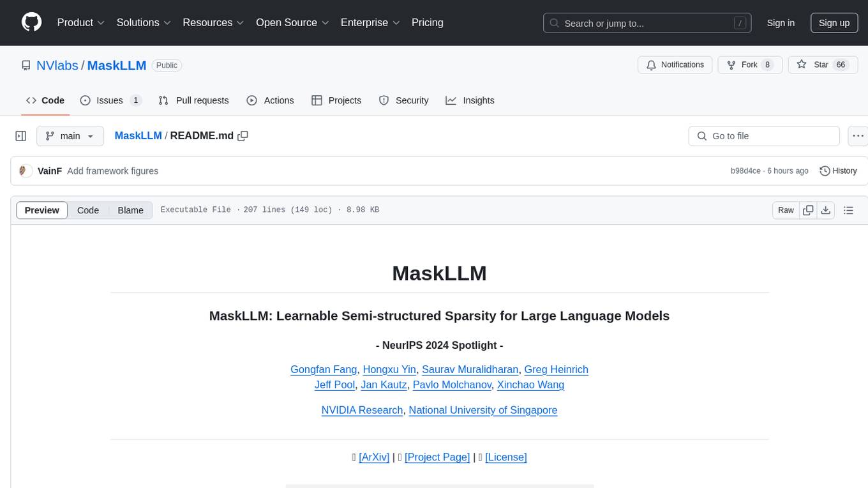
Task: Switch to the Projects tab
Action: (x=336, y=100)
